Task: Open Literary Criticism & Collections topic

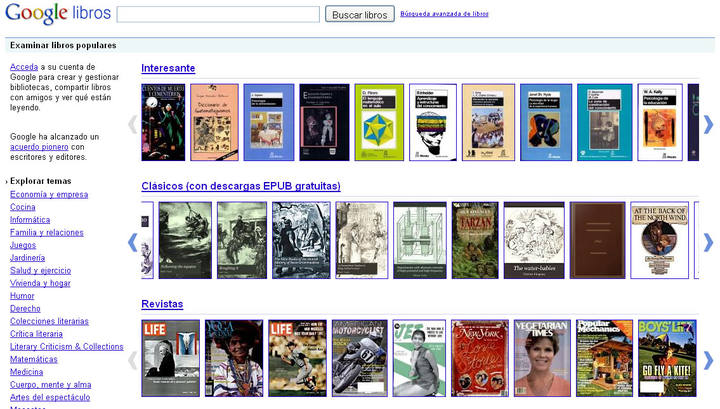Action: click(67, 347)
